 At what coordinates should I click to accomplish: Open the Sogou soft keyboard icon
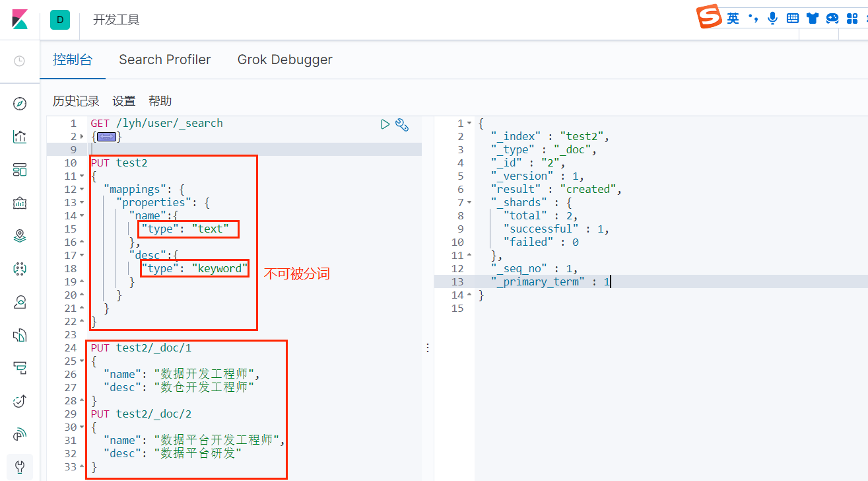(x=793, y=18)
